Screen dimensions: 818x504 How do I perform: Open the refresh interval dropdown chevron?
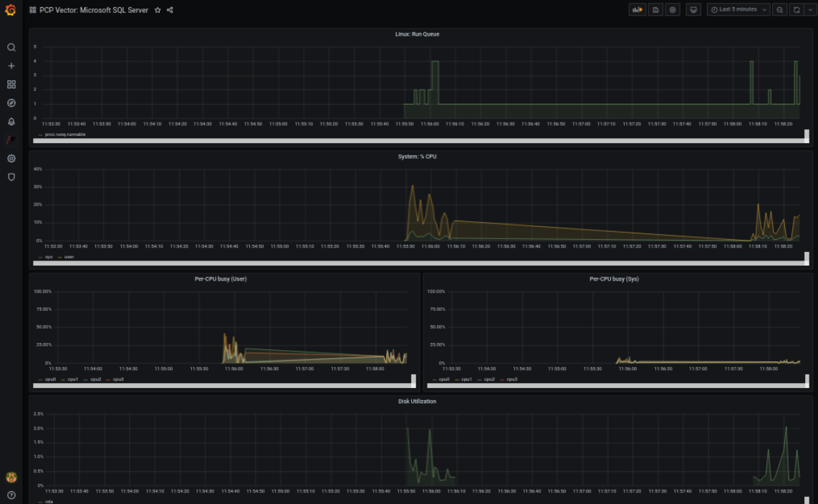coord(811,9)
